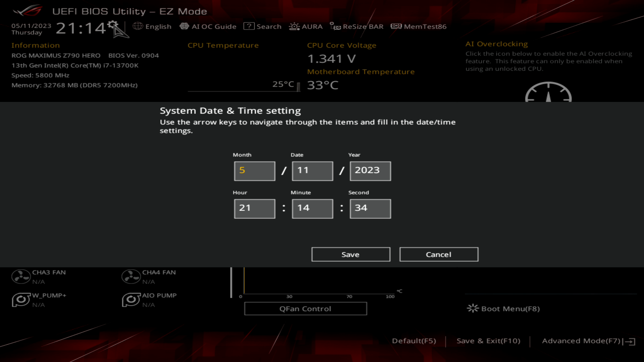The width and height of the screenshot is (644, 362).
Task: Click the MemTest86 memory icon
Action: (396, 26)
